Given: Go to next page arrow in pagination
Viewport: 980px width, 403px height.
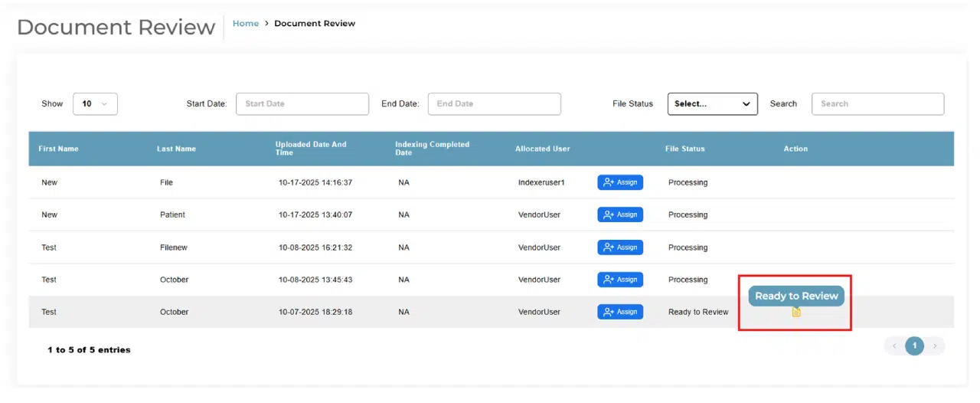Looking at the screenshot, I should coord(935,346).
